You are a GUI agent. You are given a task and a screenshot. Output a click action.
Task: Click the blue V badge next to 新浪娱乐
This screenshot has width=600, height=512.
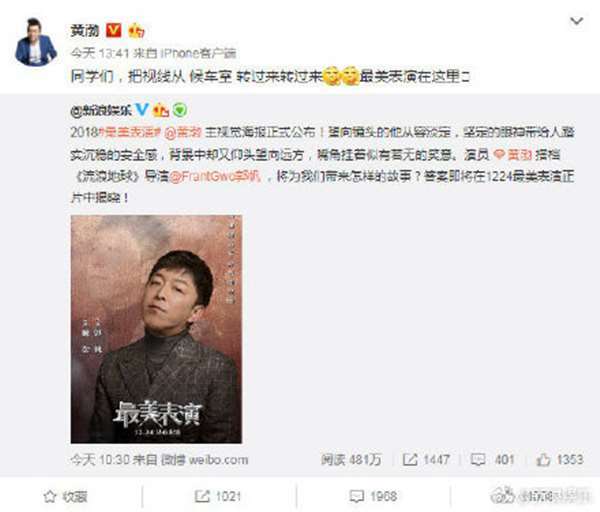pos(142,110)
